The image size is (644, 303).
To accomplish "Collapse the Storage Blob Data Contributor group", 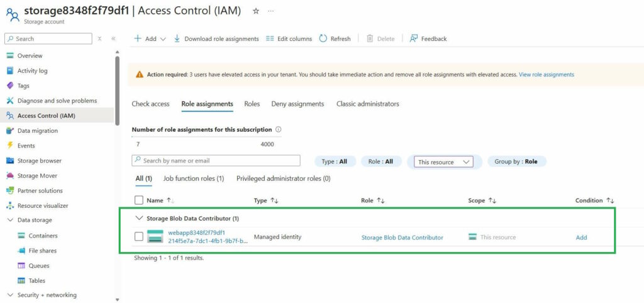I will (x=139, y=219).
